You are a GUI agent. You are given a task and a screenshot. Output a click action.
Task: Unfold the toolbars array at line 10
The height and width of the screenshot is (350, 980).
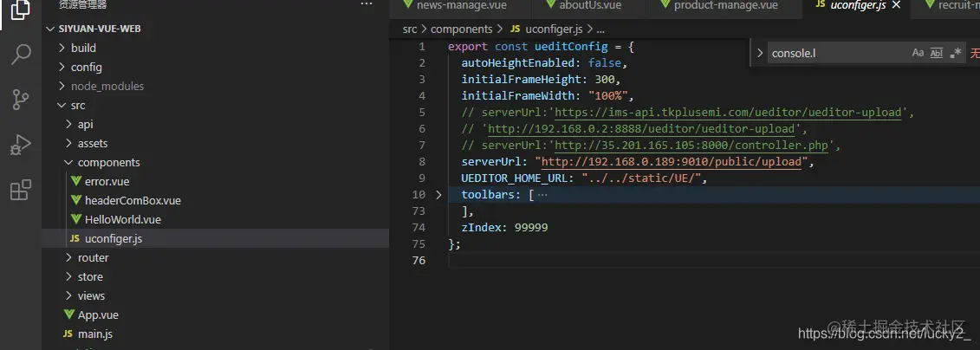coord(438,194)
